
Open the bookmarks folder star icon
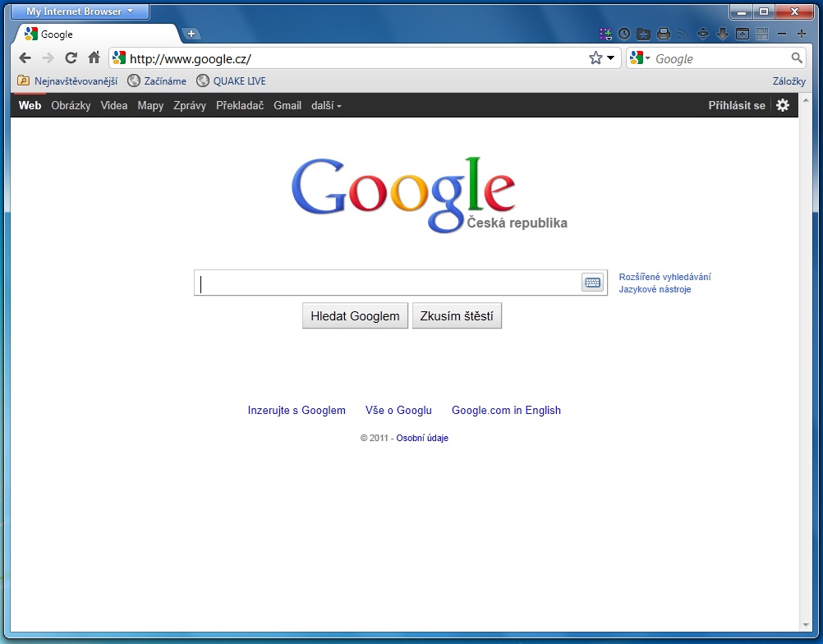[x=643, y=34]
